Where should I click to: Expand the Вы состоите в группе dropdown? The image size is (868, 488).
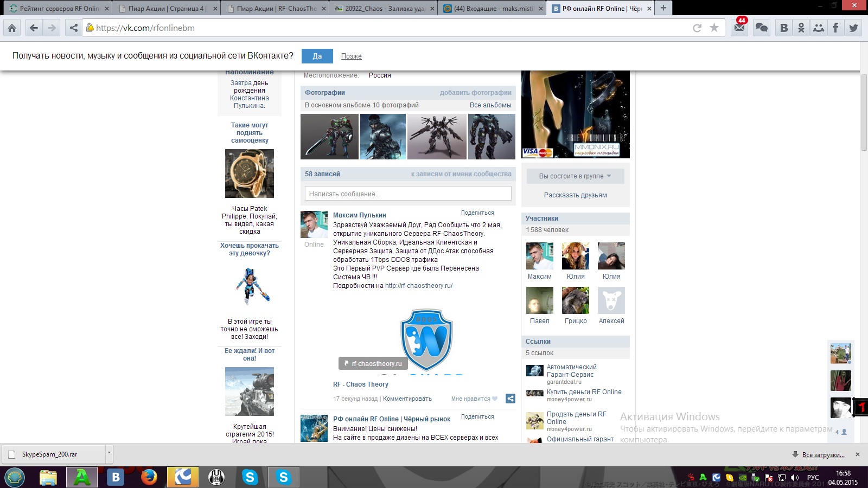tap(575, 176)
